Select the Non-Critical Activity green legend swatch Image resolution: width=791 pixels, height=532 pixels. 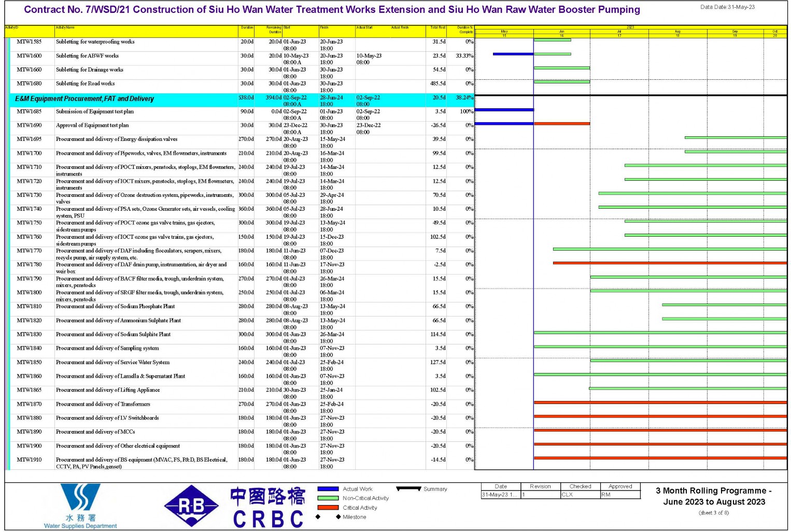(x=328, y=498)
